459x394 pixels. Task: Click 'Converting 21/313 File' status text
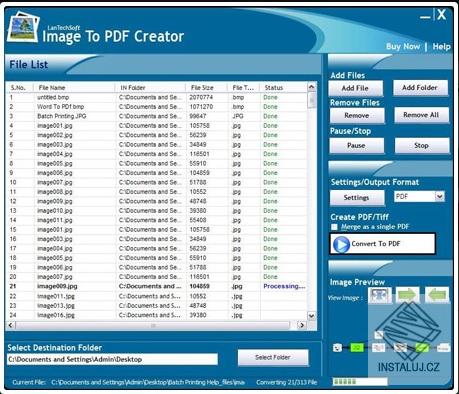pos(287,382)
